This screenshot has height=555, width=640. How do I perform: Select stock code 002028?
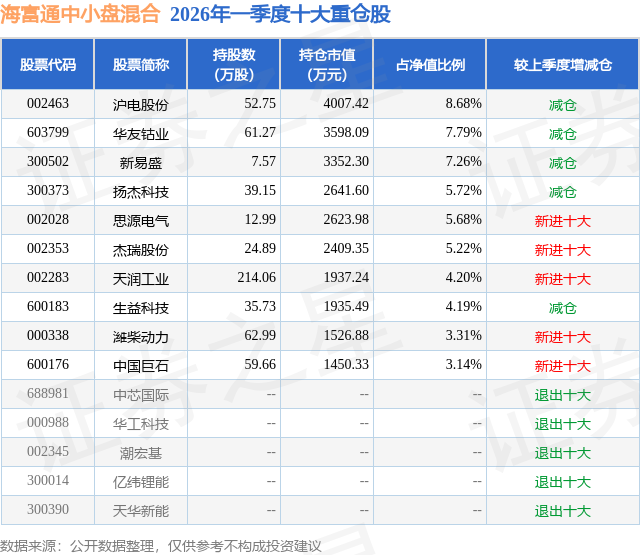[x=48, y=220]
